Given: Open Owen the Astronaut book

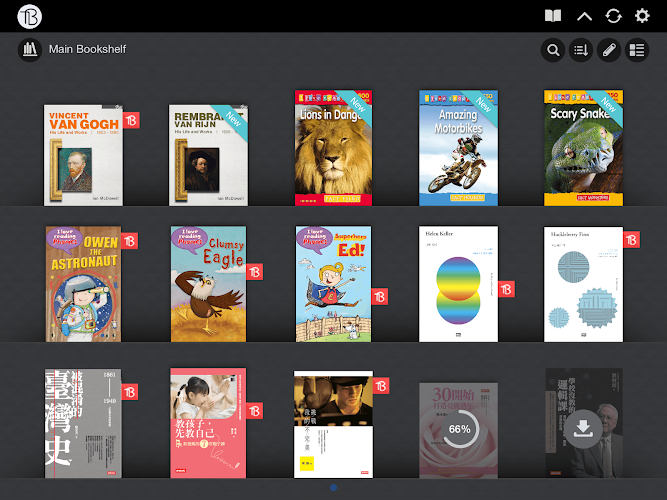Looking at the screenshot, I should click(83, 284).
